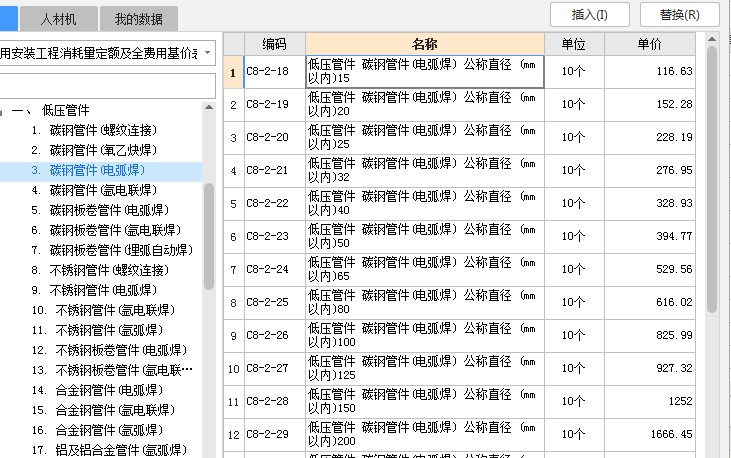Click price cell 116.63

pyautogui.click(x=650, y=72)
